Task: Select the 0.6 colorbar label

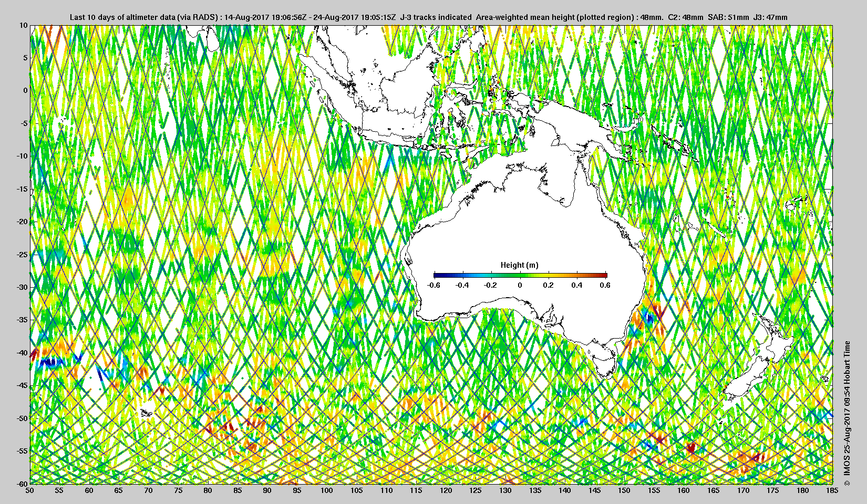Action: [605, 285]
